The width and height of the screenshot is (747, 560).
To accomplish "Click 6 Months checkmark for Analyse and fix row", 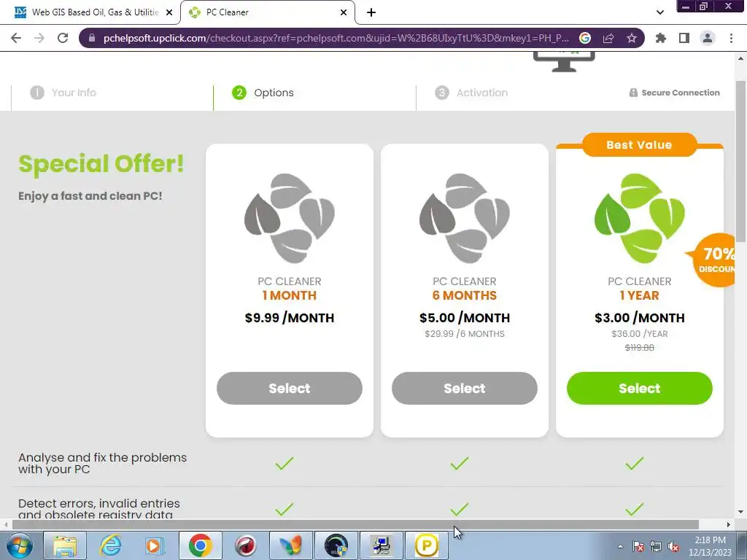I will (460, 463).
